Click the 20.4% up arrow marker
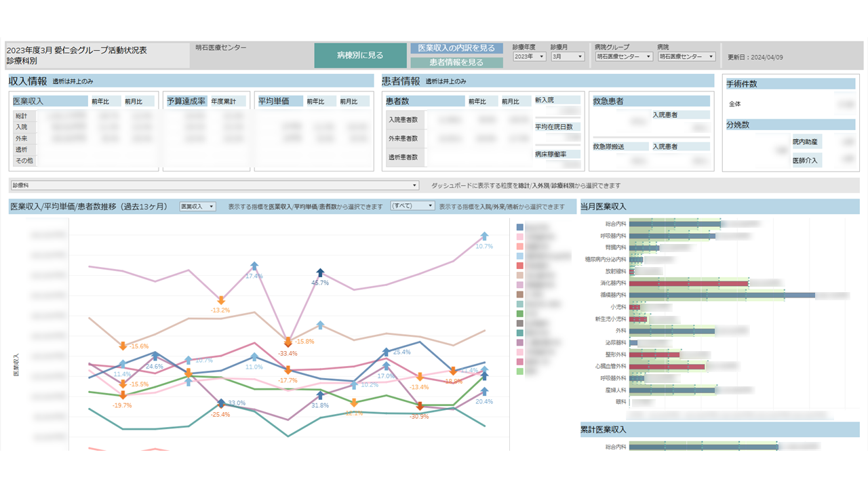 coord(484,392)
